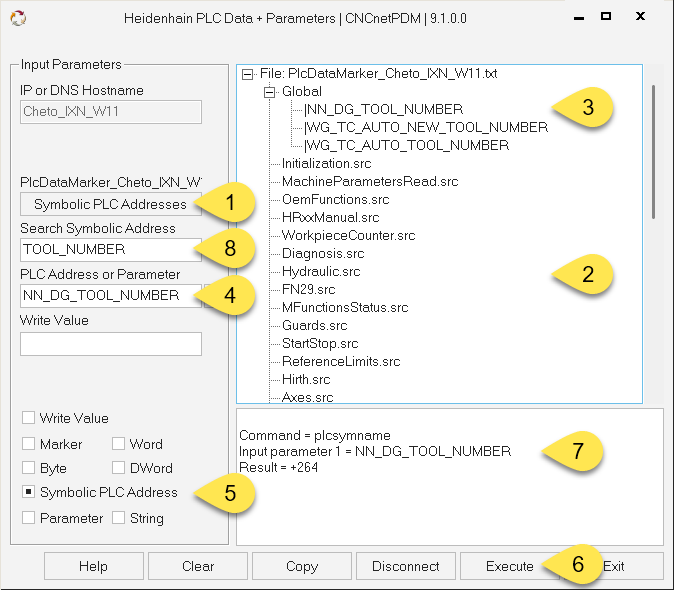The width and height of the screenshot is (674, 590).
Task: Select MFunctionsStatus.src in the tree
Action: point(345,308)
